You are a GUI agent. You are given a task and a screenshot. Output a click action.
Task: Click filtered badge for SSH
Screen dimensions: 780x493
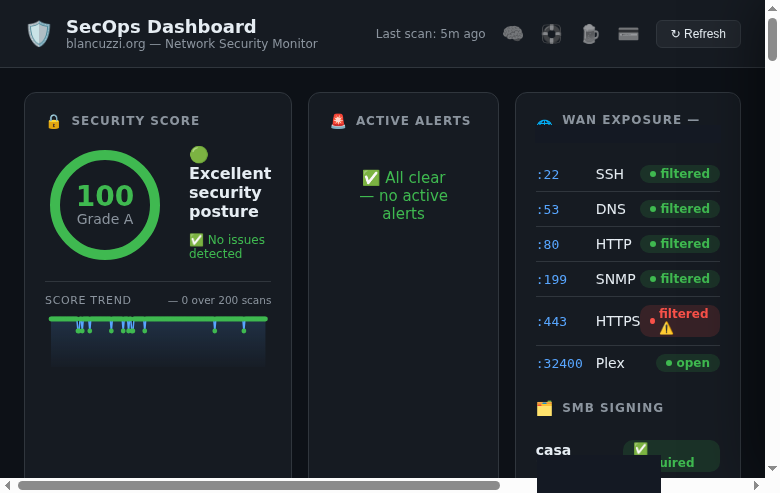tap(680, 174)
